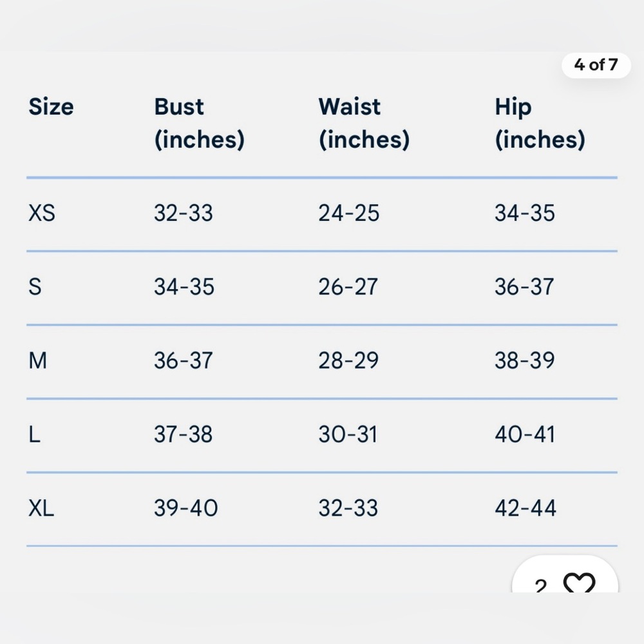The width and height of the screenshot is (644, 644).
Task: Click the Waist (inches) column header
Action: pos(364,123)
